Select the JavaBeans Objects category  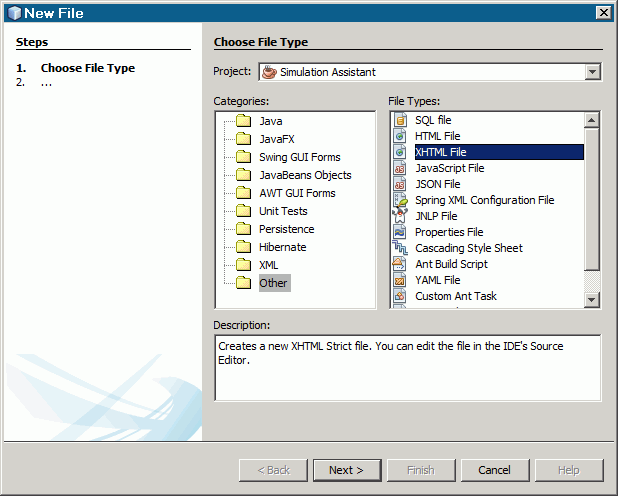pos(305,175)
